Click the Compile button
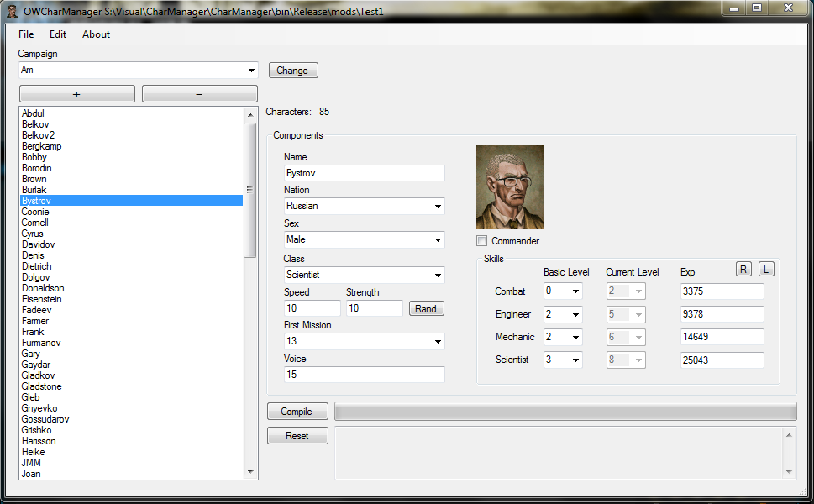The image size is (814, 504). click(297, 411)
